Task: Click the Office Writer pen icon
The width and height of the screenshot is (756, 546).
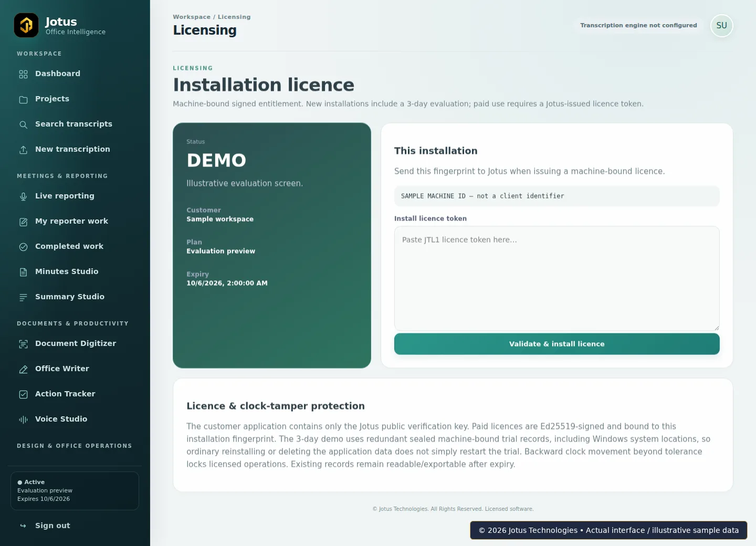Action: point(23,369)
